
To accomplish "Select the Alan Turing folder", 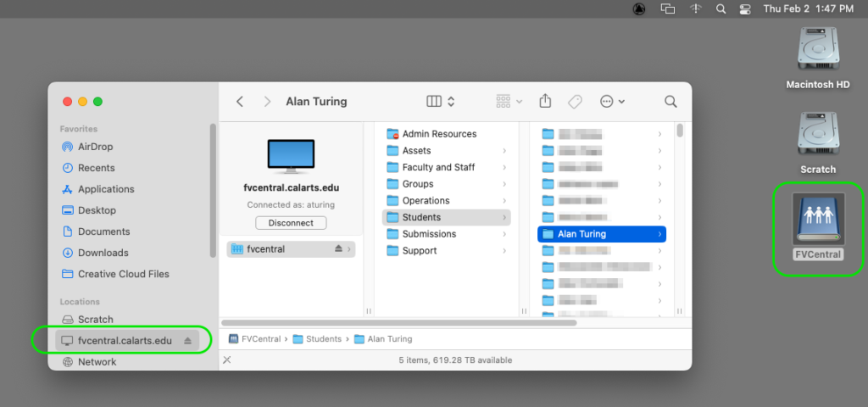I will (602, 234).
